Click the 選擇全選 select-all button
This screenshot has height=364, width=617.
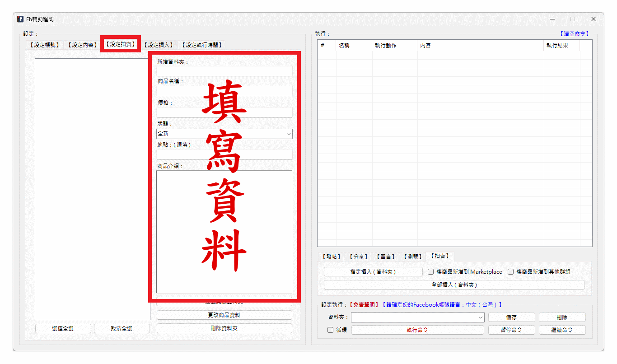tap(63, 328)
